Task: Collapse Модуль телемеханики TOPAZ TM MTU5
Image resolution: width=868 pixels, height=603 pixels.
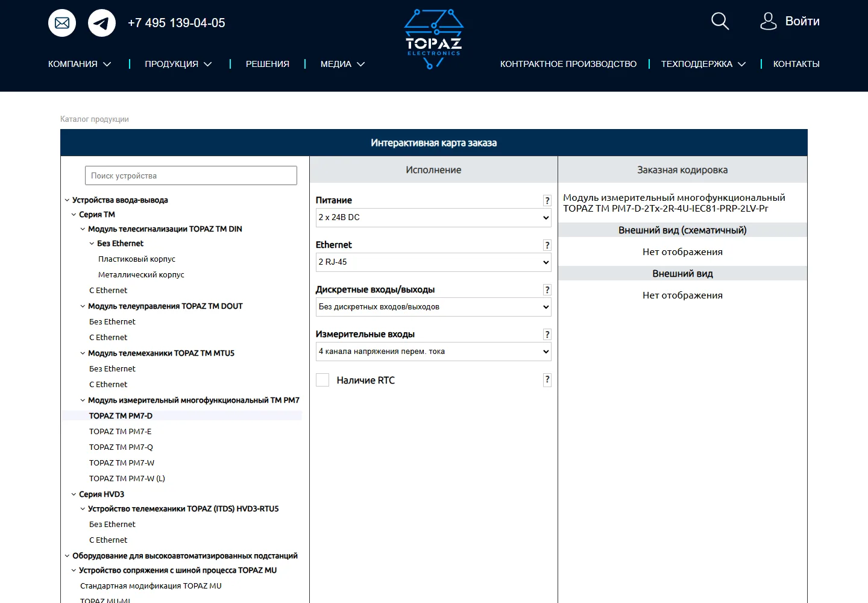Action: point(83,353)
